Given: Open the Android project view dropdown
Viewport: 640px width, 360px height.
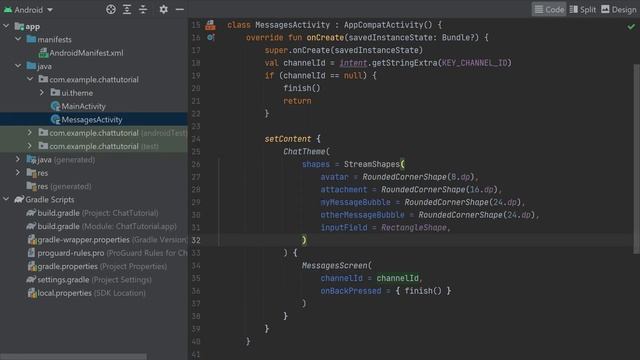Looking at the screenshot, I should 29,9.
